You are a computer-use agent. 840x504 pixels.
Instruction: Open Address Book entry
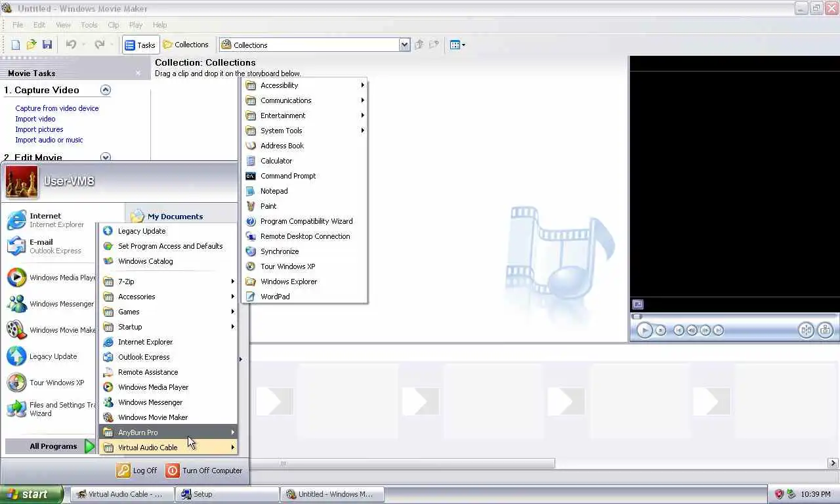click(304, 146)
